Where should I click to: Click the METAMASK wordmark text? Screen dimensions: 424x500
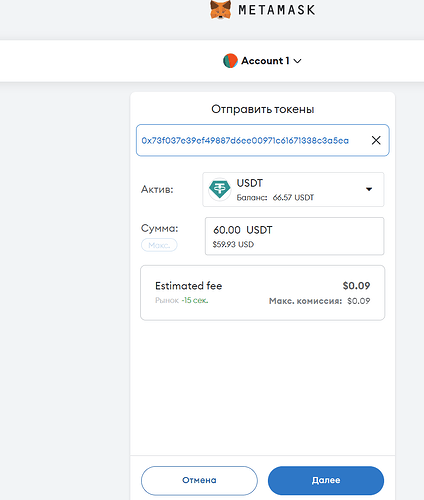(277, 10)
